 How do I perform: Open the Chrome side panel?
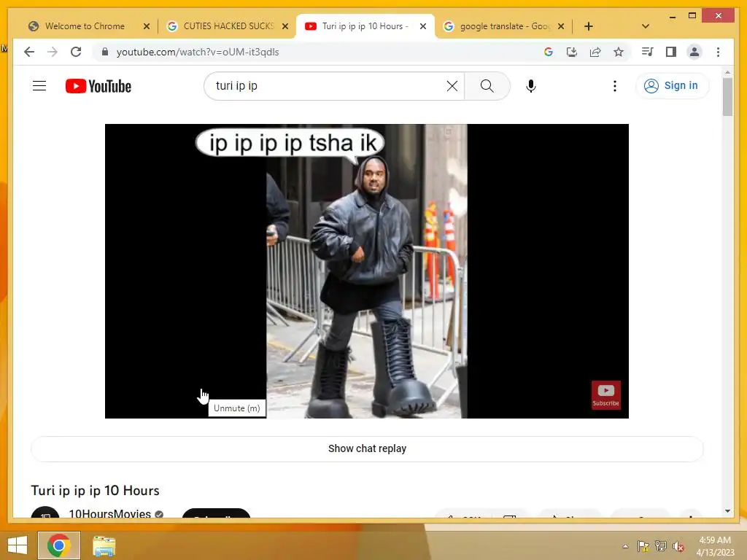671,52
